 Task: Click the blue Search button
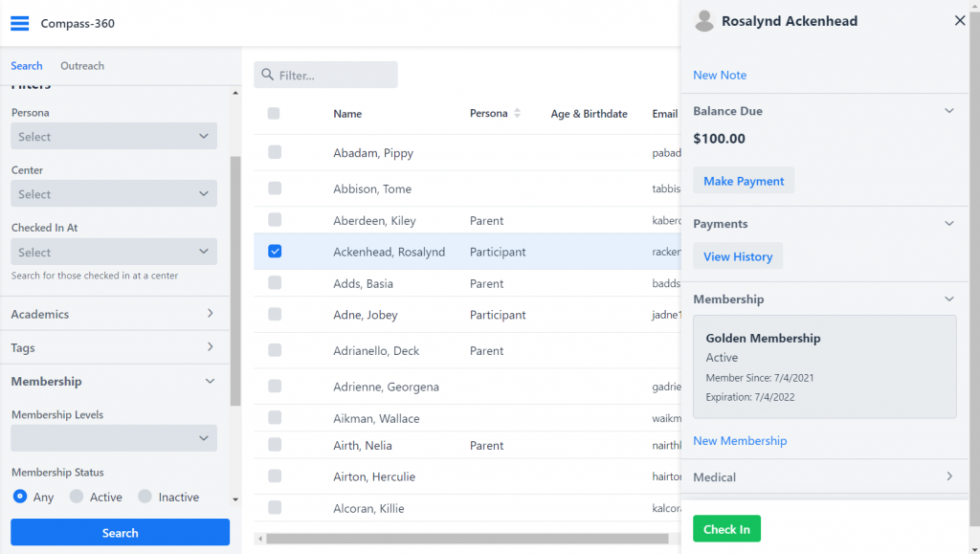(120, 532)
